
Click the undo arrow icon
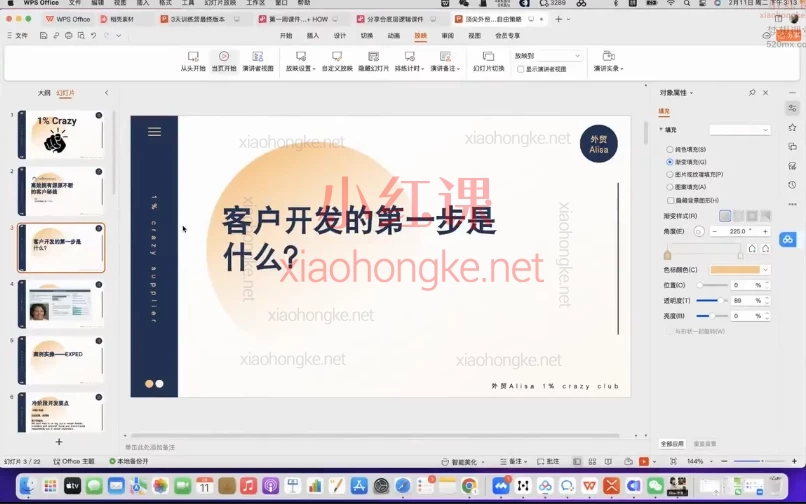[94, 35]
